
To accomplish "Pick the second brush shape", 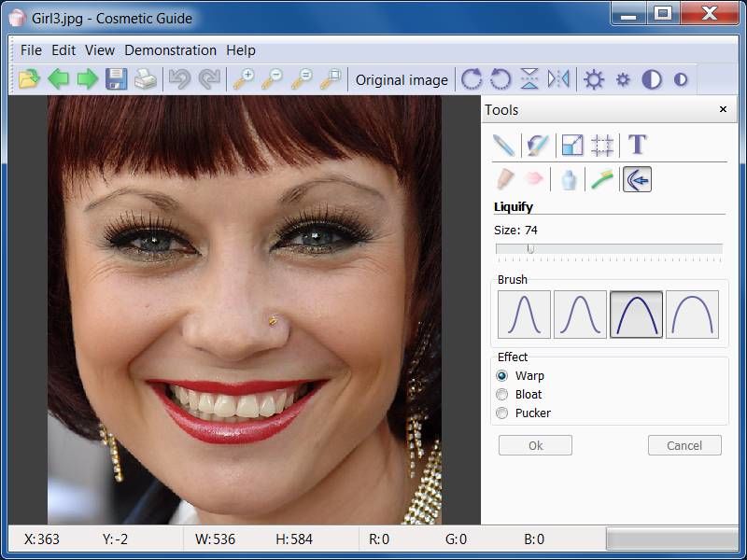I will coord(580,315).
